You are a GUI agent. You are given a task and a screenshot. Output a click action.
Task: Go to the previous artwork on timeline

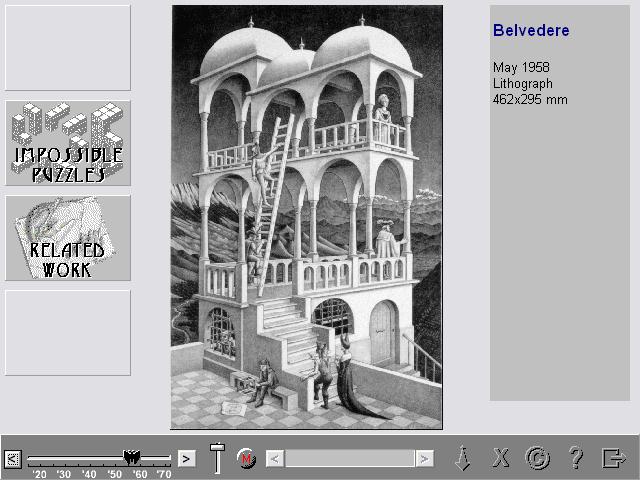tap(13, 459)
